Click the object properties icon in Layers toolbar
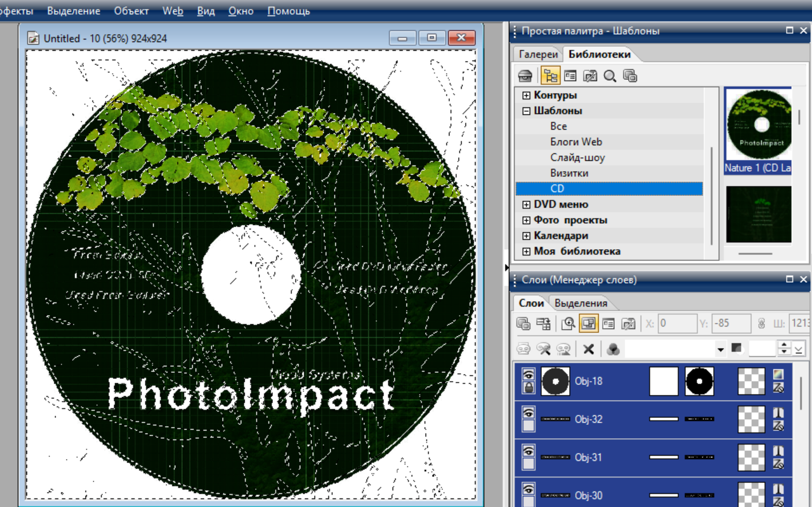This screenshot has height=507, width=812. click(x=608, y=324)
